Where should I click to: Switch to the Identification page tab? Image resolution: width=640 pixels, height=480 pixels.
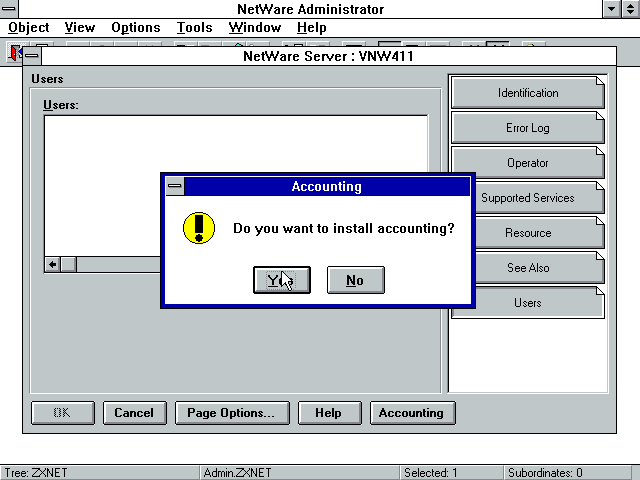click(x=527, y=93)
